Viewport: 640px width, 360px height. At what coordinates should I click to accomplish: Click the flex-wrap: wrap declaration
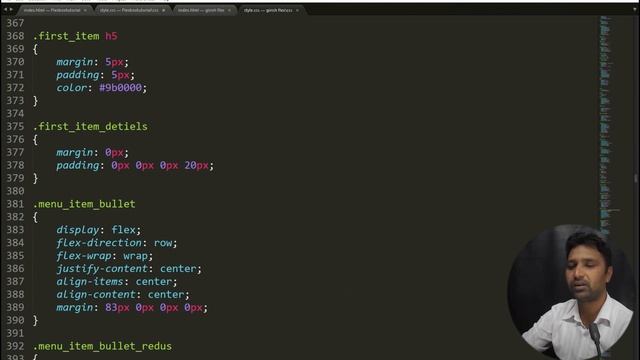coord(104,256)
